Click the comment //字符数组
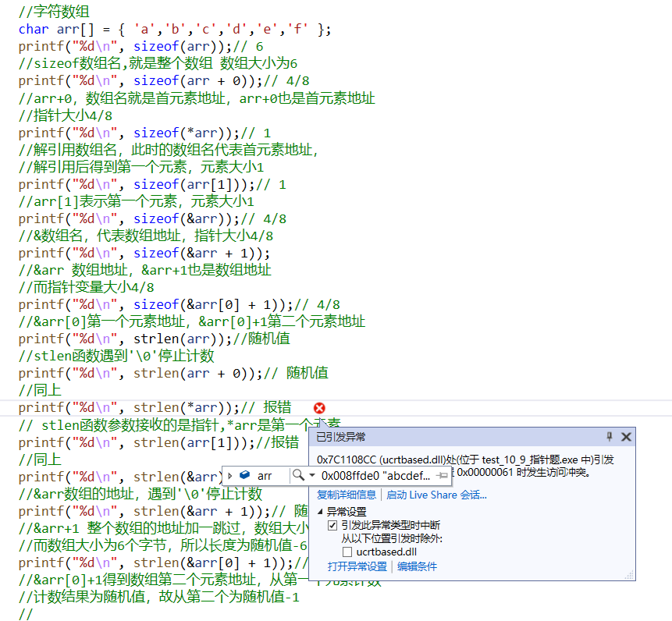 point(54,12)
